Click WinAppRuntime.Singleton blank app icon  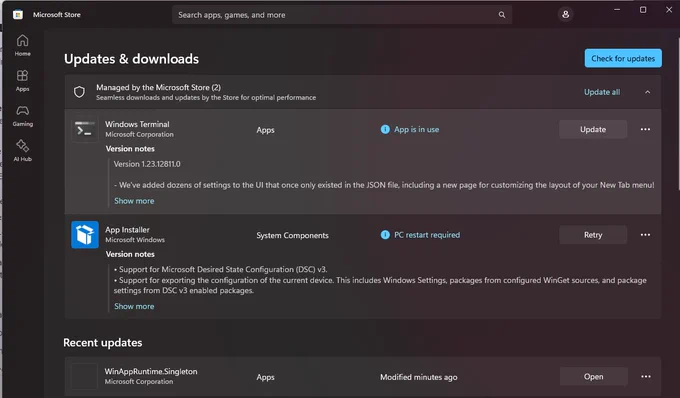click(84, 376)
